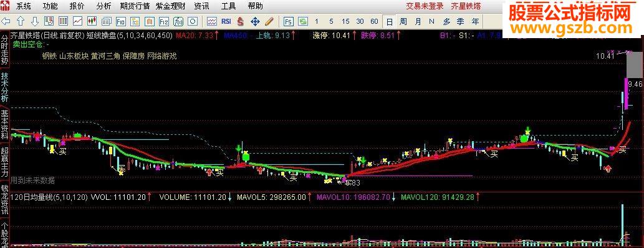Click the F12 toolbar icon
Image resolution: width=644 pixels, height=248 pixels.
tap(164, 21)
